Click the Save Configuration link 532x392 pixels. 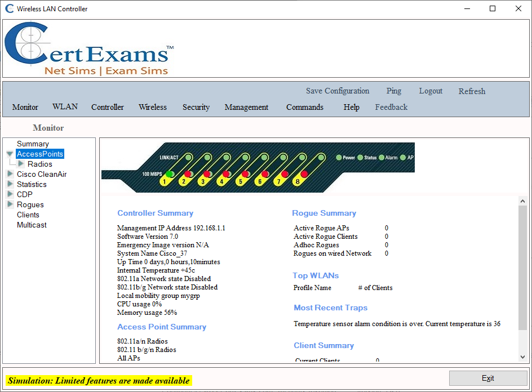(337, 91)
